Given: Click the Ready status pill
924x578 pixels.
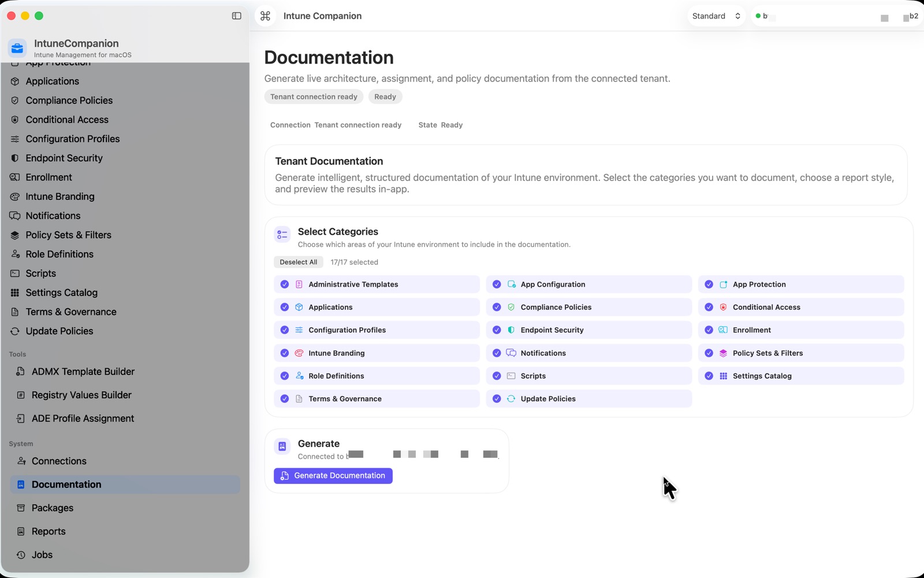Looking at the screenshot, I should click(x=385, y=97).
